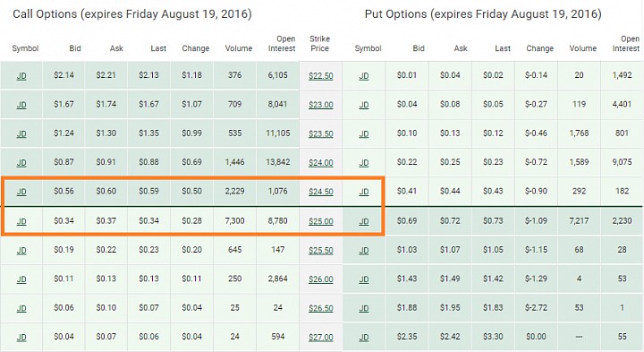
Task: Open the $22.50 strike price link
Action: point(321,76)
